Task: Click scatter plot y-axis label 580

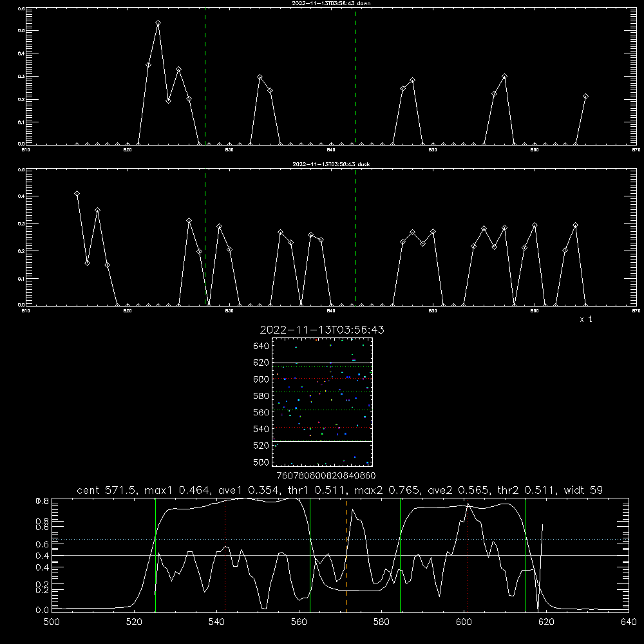Action: pos(261,396)
